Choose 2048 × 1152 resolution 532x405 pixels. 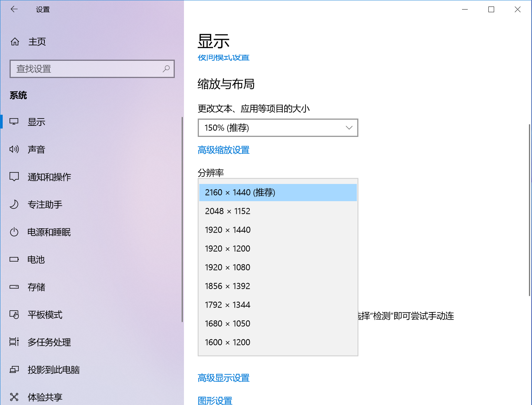click(228, 211)
